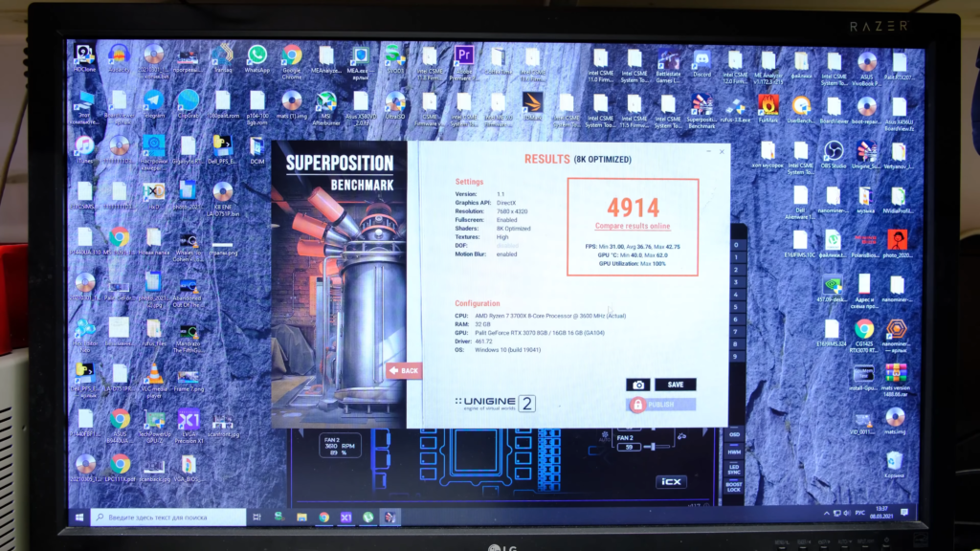The image size is (980, 551).
Task: Select the OBS Studio desktop icon
Action: pyautogui.click(x=833, y=151)
